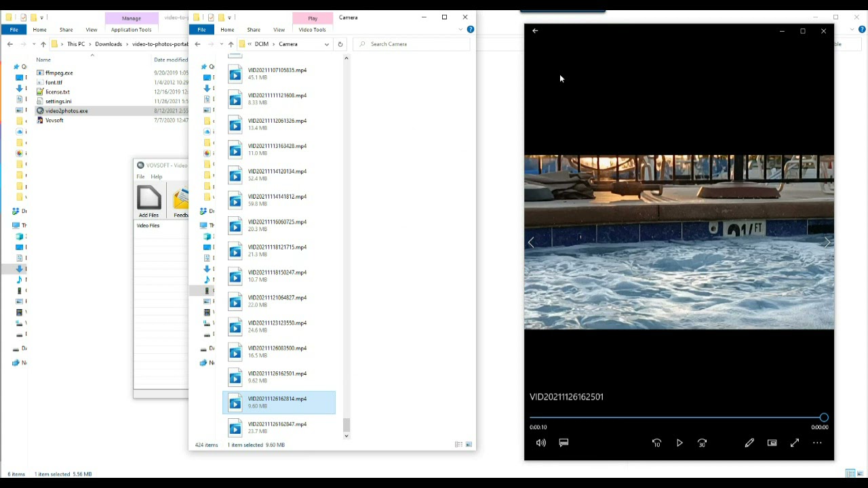Open Home tab in Downloads explorer window

point(39,30)
